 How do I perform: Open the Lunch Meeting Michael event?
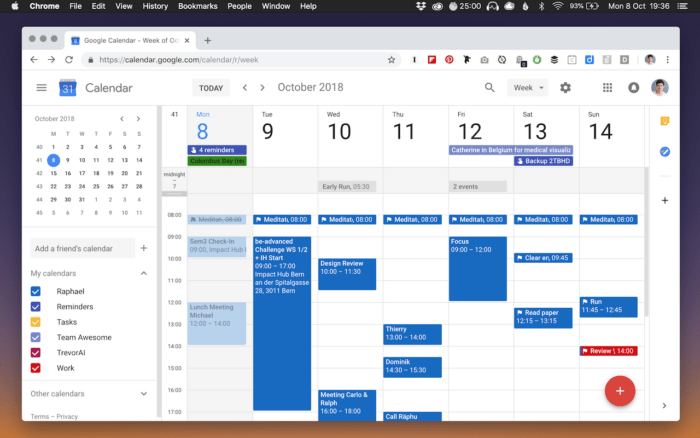pos(217,323)
